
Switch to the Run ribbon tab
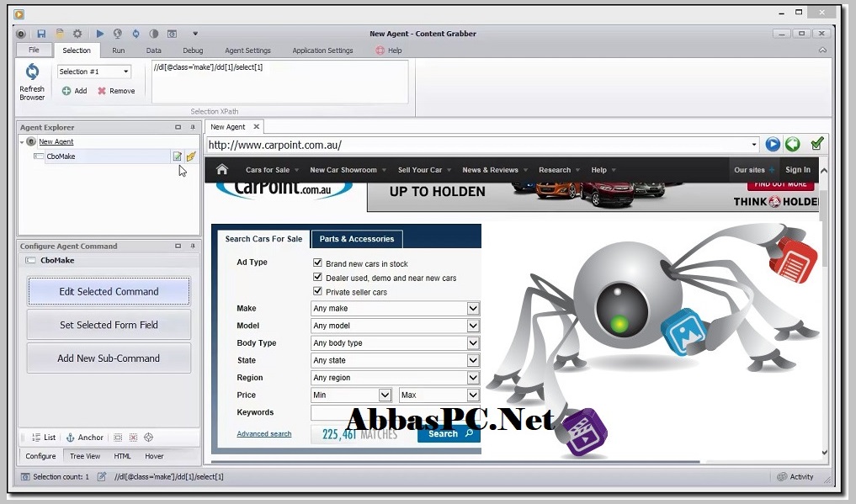coord(119,50)
